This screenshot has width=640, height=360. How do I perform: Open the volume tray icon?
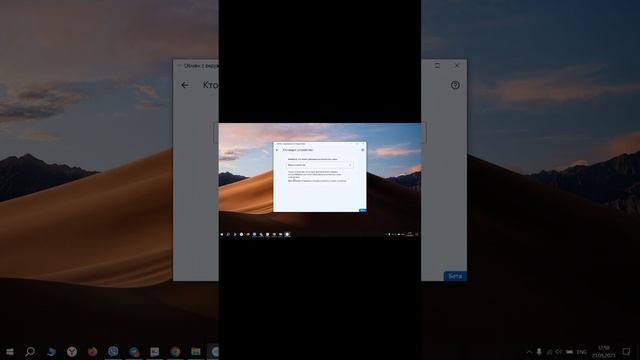point(559,352)
